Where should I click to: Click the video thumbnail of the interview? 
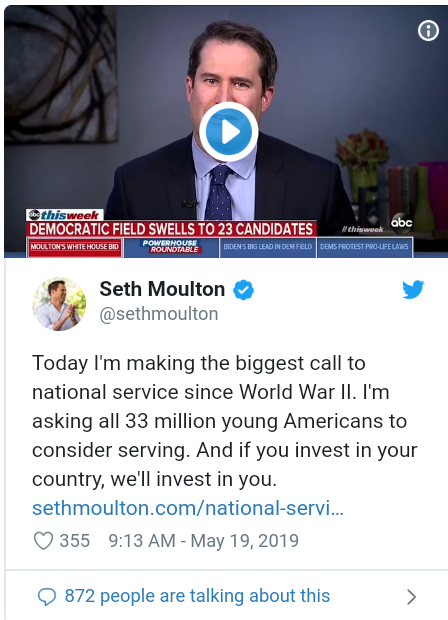[226, 132]
